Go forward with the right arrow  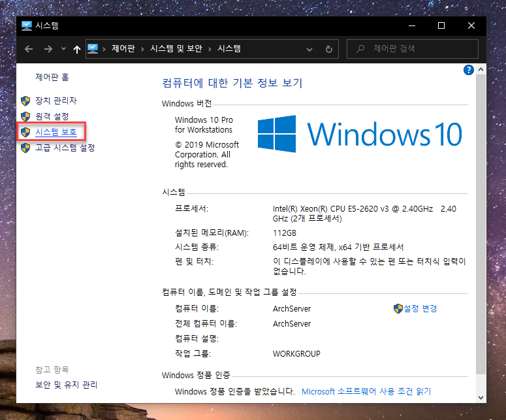pos(48,49)
